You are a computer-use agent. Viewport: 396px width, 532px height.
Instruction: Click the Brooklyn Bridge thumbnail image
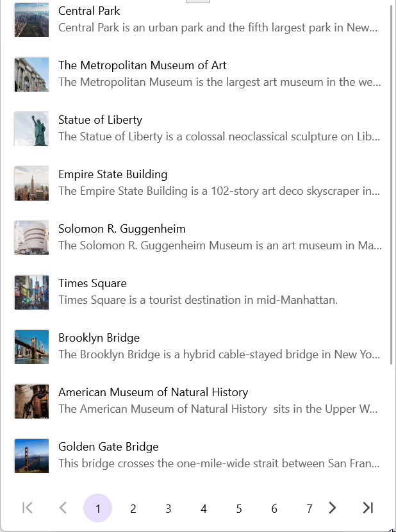(31, 347)
